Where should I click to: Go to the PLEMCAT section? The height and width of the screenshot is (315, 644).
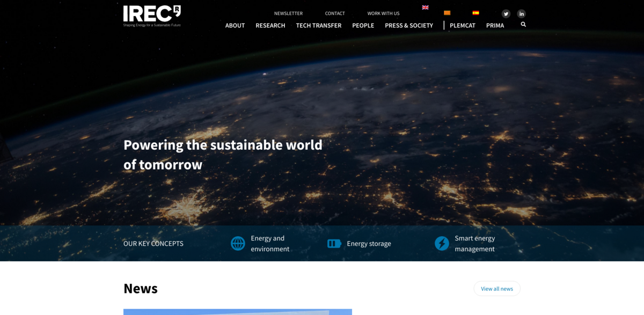pos(462,25)
